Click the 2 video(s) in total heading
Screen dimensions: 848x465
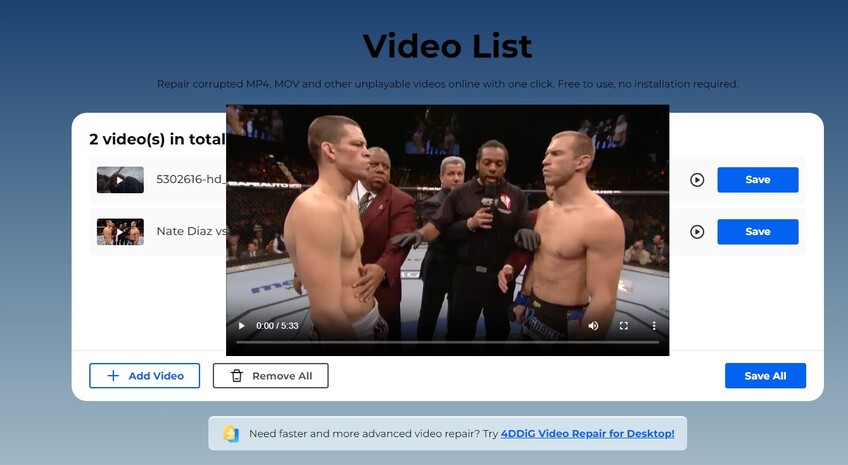(x=157, y=140)
